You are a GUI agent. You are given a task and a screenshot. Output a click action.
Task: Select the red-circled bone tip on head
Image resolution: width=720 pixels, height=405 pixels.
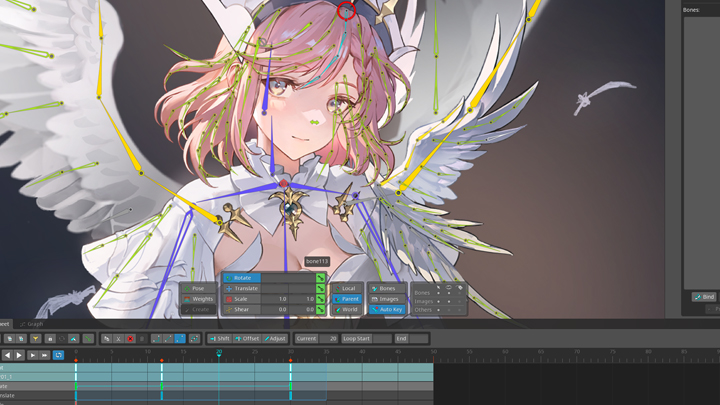pos(346,11)
